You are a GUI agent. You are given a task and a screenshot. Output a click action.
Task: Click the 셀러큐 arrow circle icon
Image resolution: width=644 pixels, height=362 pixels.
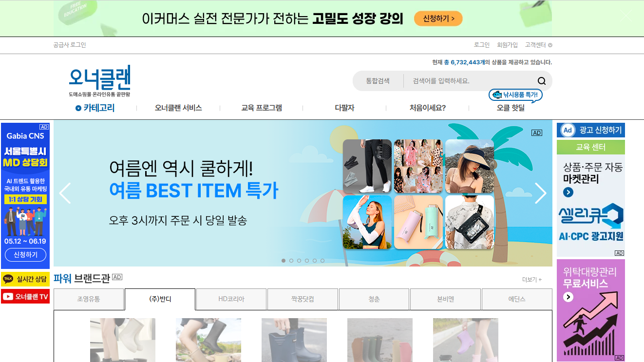(568, 192)
